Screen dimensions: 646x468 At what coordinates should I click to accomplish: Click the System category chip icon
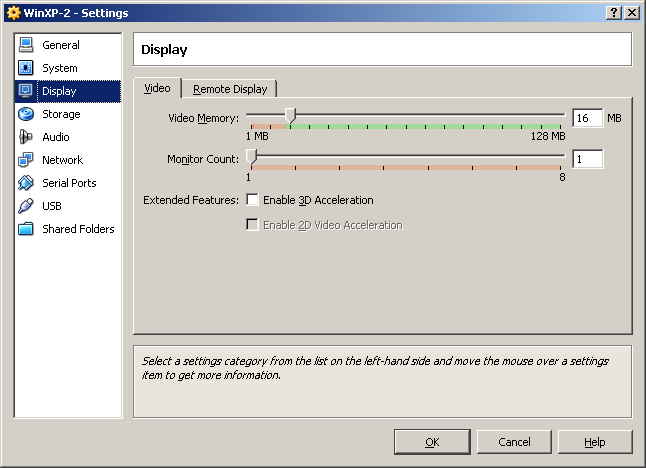pyautogui.click(x=26, y=68)
